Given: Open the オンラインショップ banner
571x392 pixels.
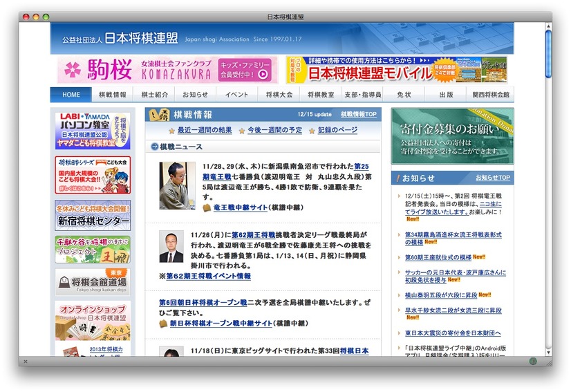Looking at the screenshot, I should [93, 321].
